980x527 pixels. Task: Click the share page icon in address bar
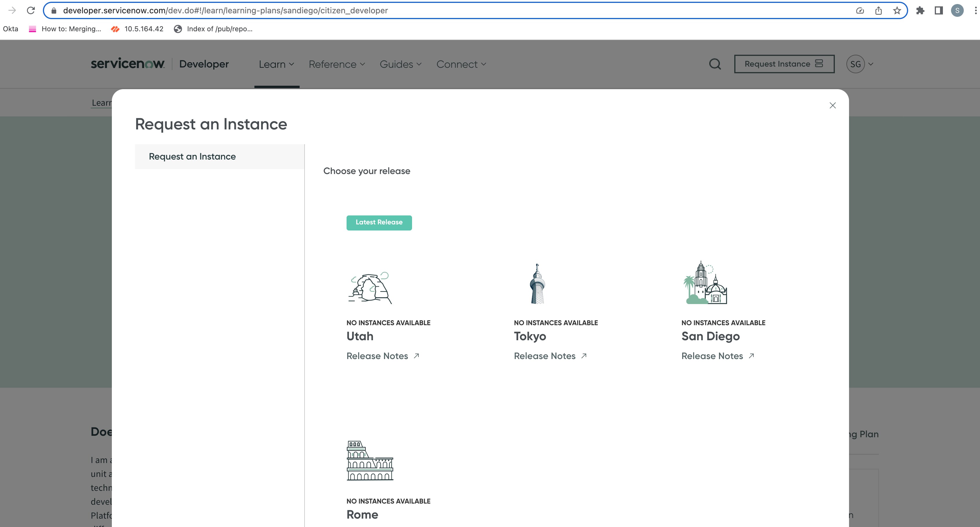click(x=878, y=10)
